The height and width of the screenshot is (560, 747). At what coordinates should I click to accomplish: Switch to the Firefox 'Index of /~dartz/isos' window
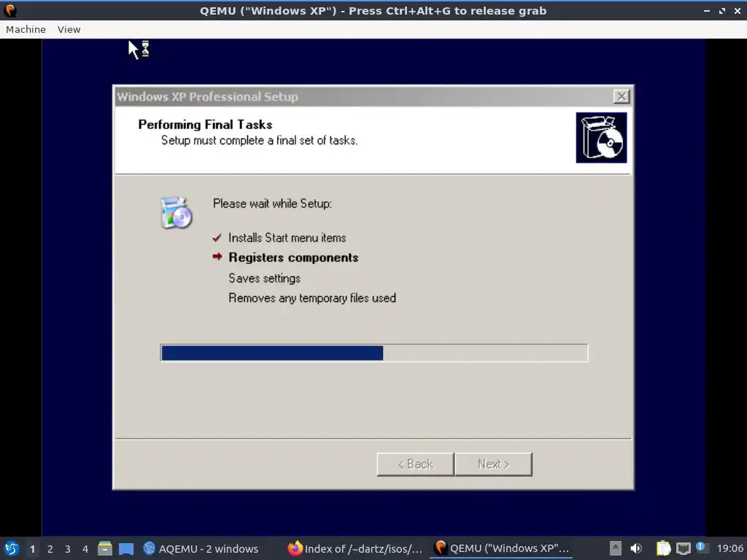355,548
